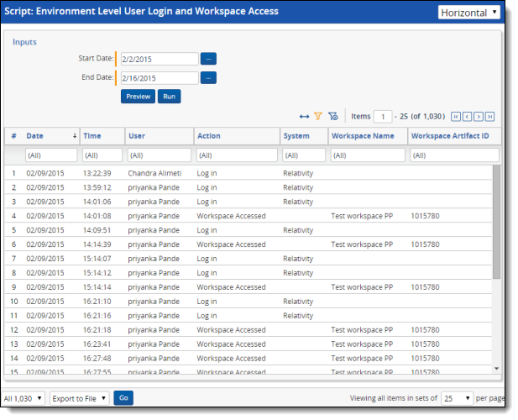Open the Horizontal layout dropdown

[x=468, y=13]
